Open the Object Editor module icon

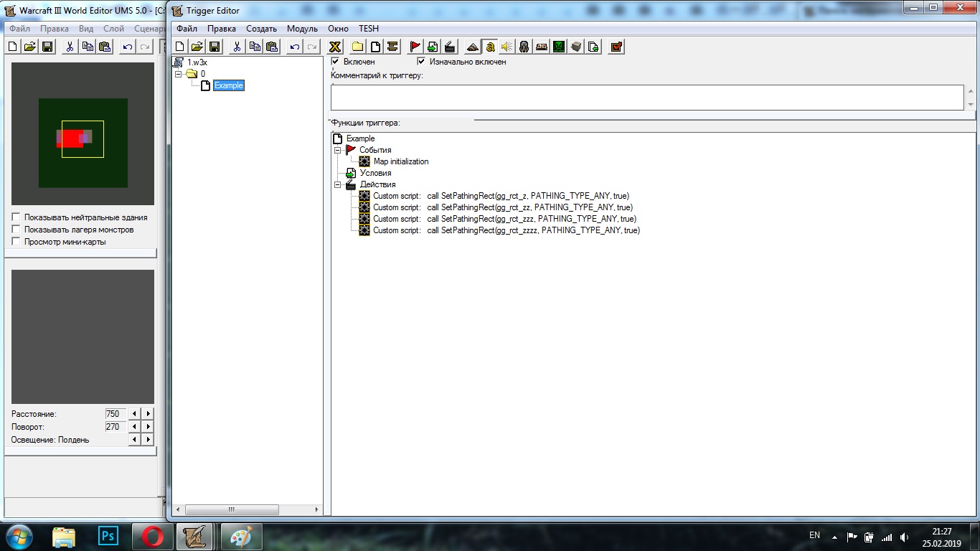tap(524, 47)
